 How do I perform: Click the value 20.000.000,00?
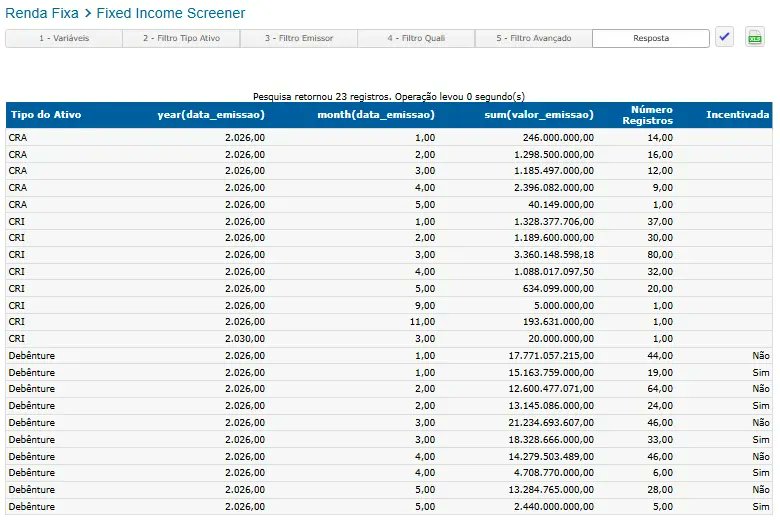pyautogui.click(x=561, y=339)
